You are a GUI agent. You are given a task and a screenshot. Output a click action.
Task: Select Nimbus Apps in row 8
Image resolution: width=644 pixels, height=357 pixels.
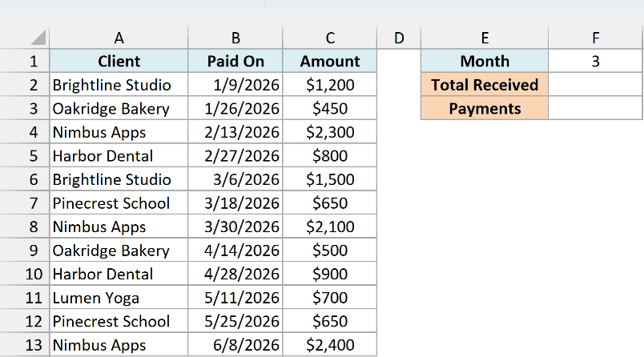click(x=119, y=227)
